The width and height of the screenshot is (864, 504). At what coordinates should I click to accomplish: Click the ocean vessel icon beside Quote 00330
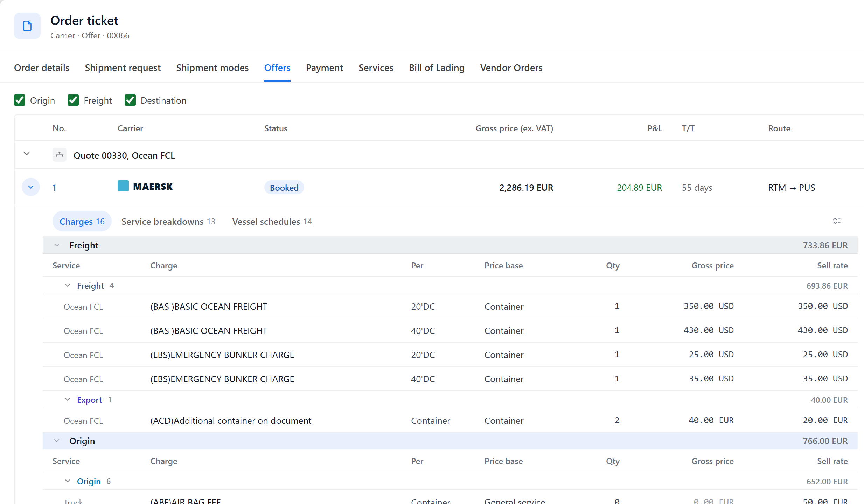60,154
